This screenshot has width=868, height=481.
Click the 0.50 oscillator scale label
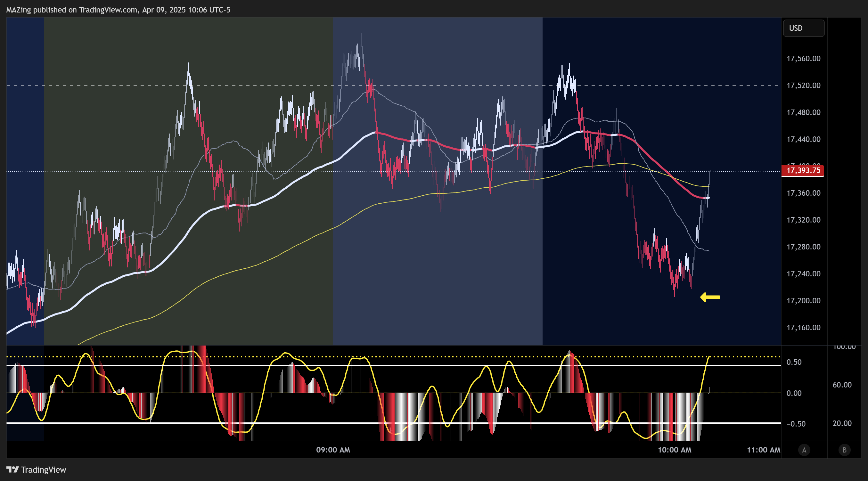(x=794, y=363)
